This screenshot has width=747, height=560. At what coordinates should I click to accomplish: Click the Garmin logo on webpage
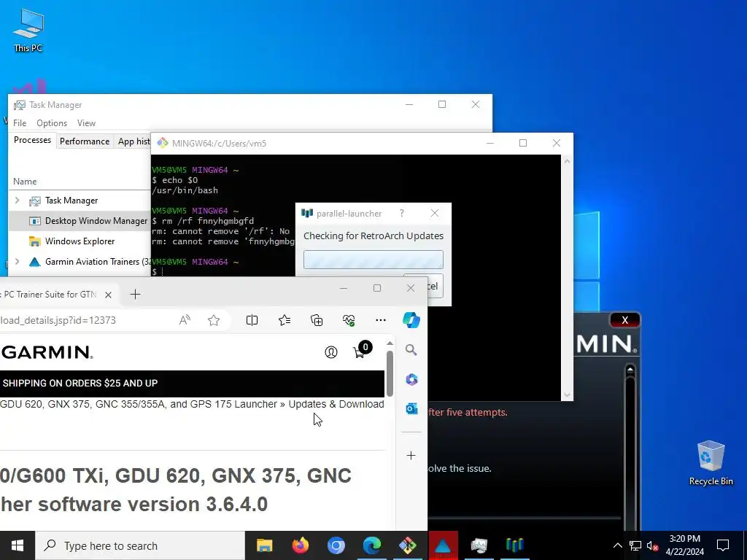click(x=47, y=352)
